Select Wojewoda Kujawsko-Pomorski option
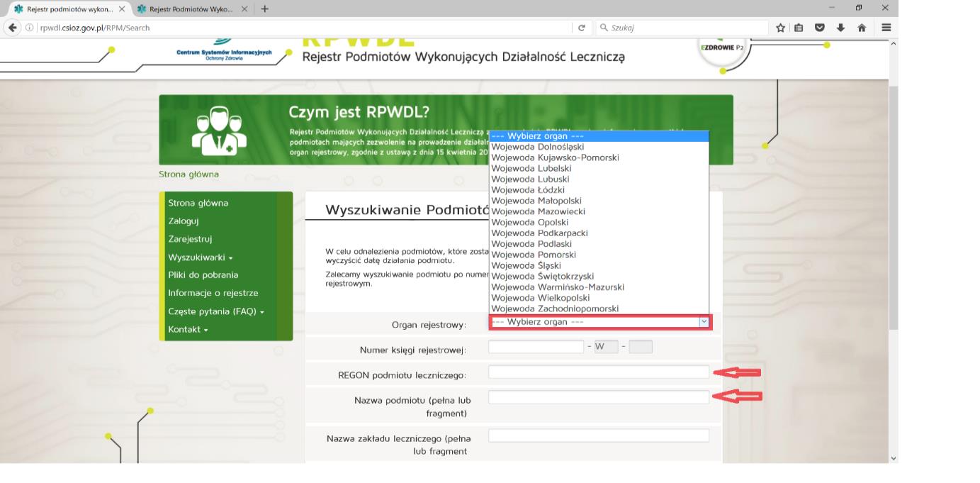980x483 pixels. click(599, 157)
